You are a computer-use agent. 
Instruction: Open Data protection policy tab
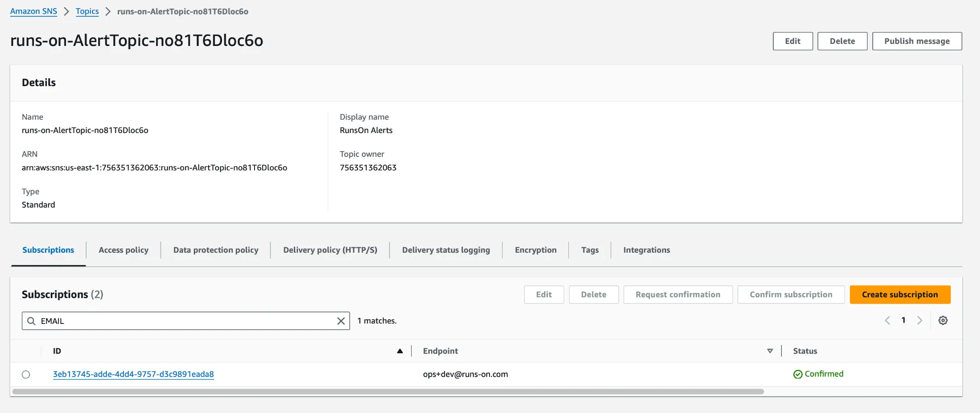click(215, 250)
